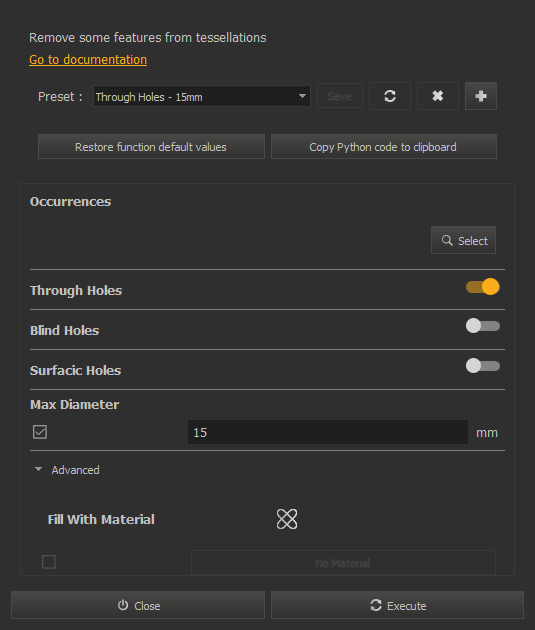Click the Close button with power icon
The height and width of the screenshot is (630, 535).
[x=138, y=605]
